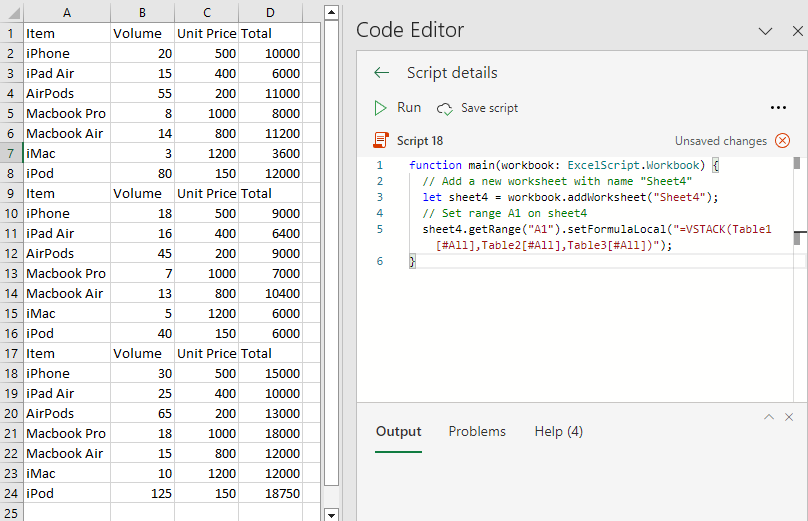This screenshot has height=521, width=808.
Task: Run the script with the play icon
Action: 380,108
